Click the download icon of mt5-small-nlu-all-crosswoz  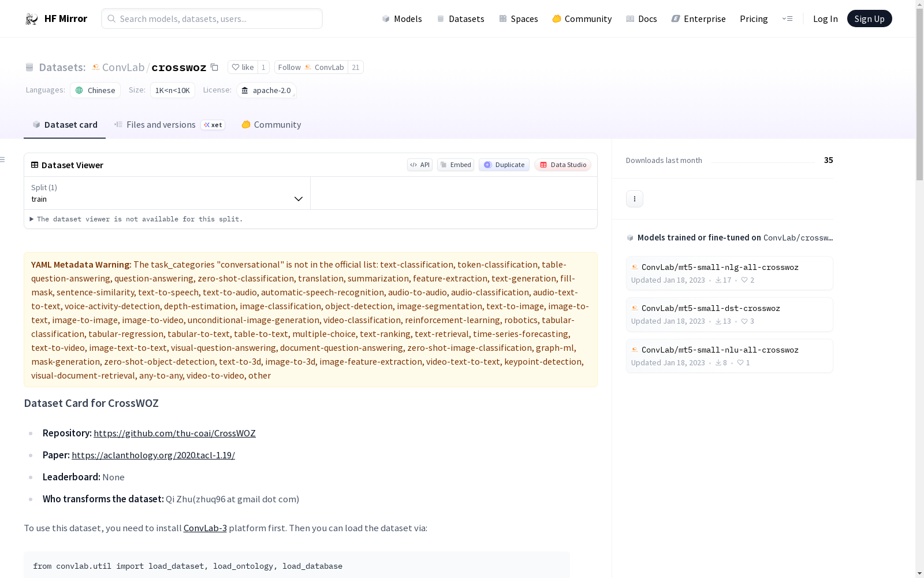point(718,362)
